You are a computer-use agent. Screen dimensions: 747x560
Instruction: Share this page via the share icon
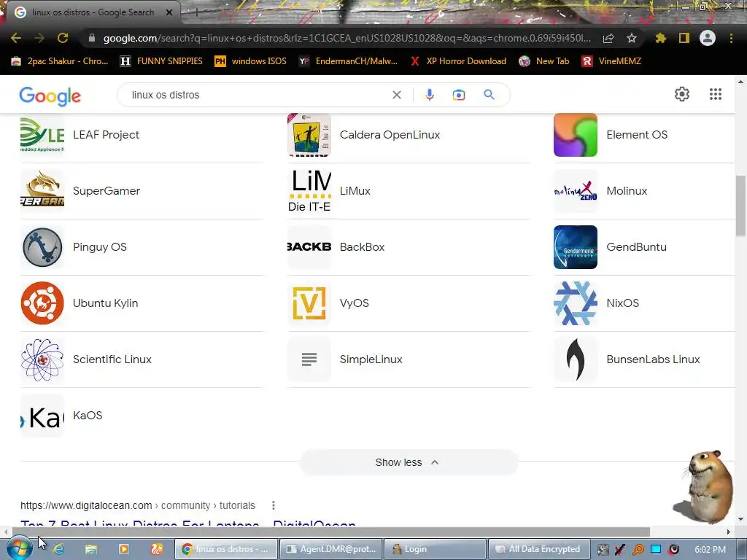click(x=608, y=38)
